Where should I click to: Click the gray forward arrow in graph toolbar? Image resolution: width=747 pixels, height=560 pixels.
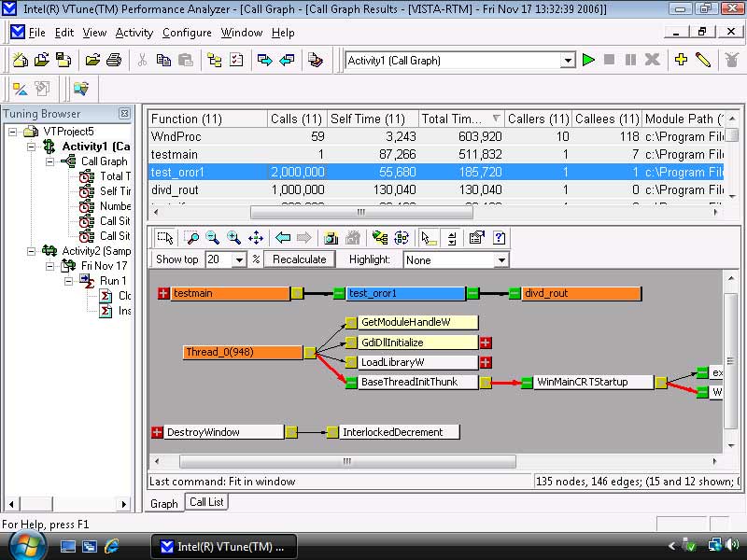pos(304,237)
